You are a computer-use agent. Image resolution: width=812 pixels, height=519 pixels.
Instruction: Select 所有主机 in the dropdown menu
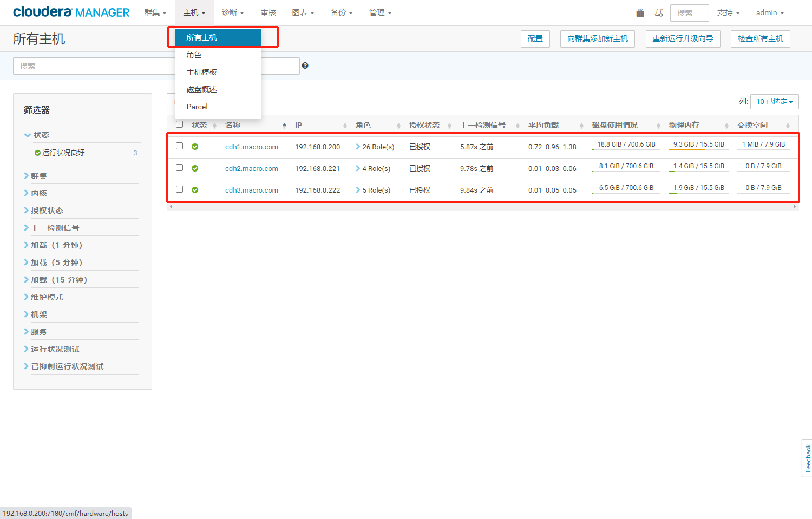point(218,37)
